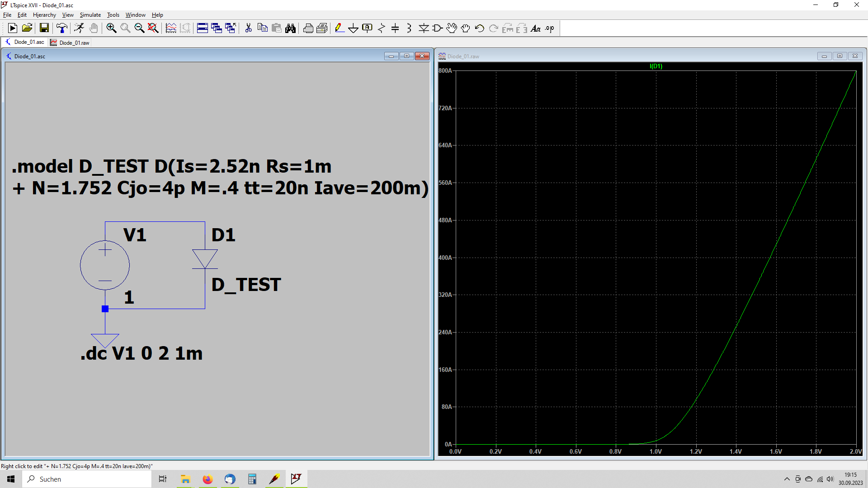Click the Halt simulation hand icon
Viewport: 868px width, 488px height.
pyautogui.click(x=94, y=28)
